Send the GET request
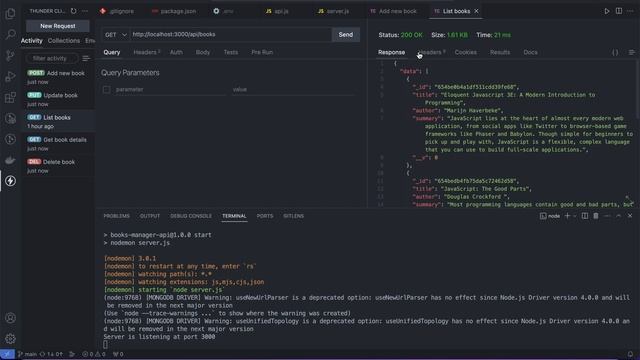The height and width of the screenshot is (360, 640). [x=346, y=35]
